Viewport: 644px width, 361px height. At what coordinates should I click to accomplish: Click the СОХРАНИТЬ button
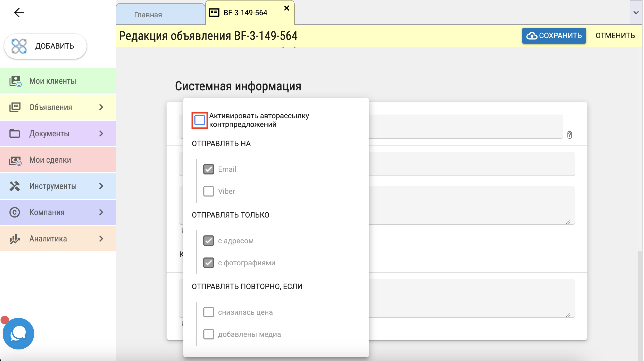point(554,36)
